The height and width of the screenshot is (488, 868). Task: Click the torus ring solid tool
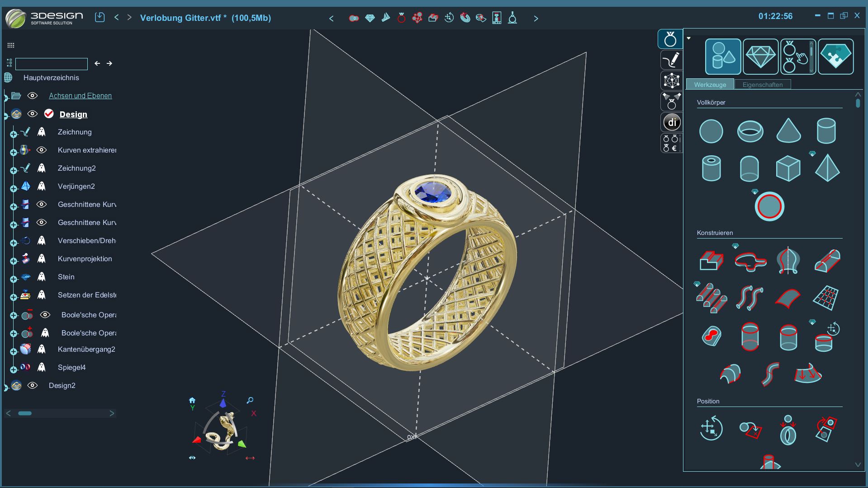click(750, 131)
